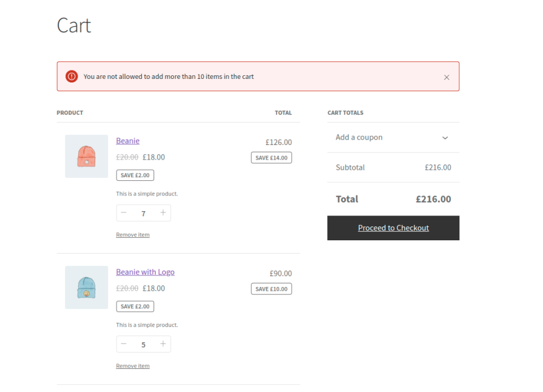Viewport: 543px width, 392px height.
Task: Open the Beanie product page link
Action: (x=127, y=141)
